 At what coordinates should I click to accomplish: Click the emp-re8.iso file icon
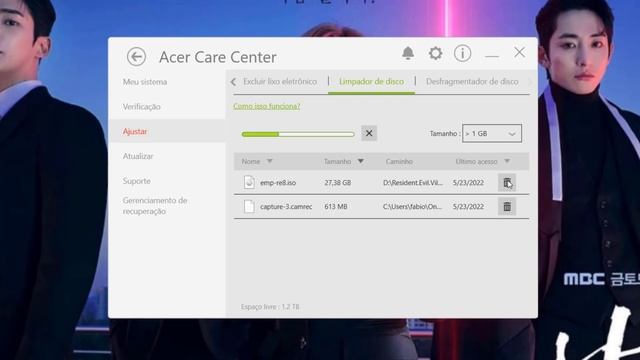(x=249, y=182)
